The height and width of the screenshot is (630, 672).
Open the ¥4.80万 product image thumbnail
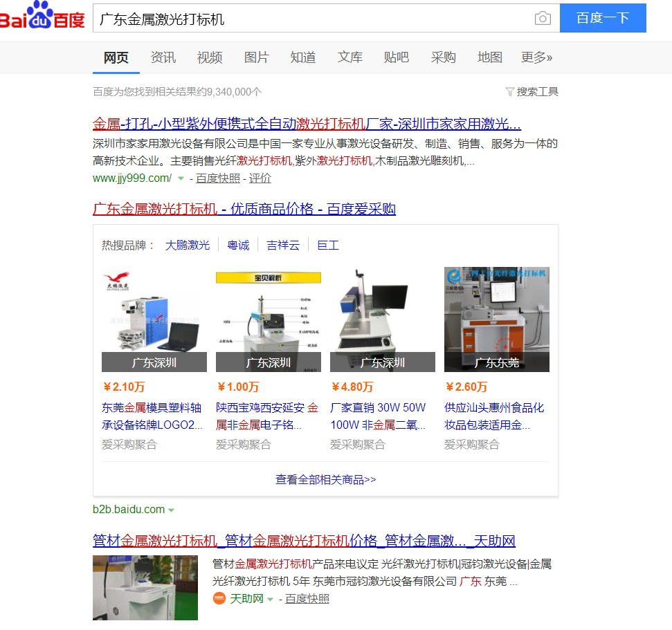coord(383,319)
